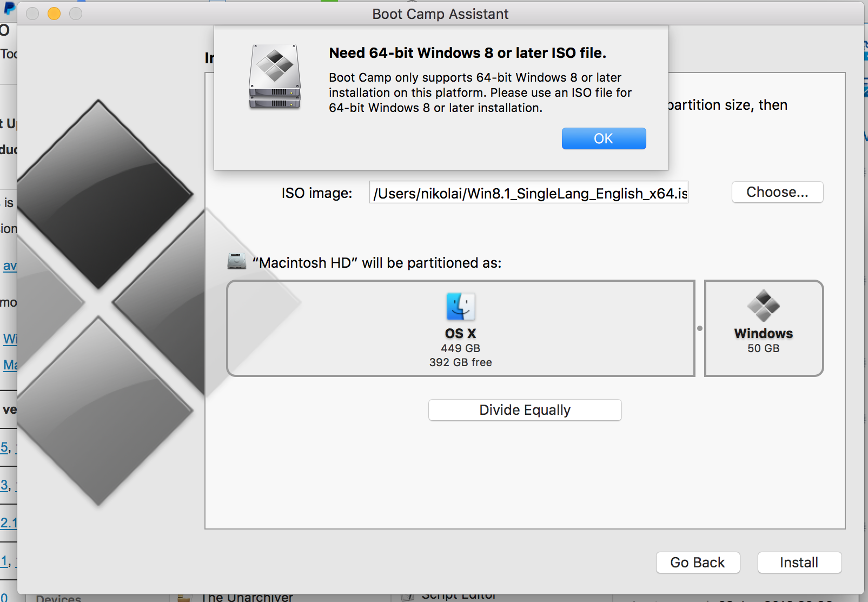The image size is (868, 602).
Task: Click the "Windows" partition name
Action: tap(764, 333)
